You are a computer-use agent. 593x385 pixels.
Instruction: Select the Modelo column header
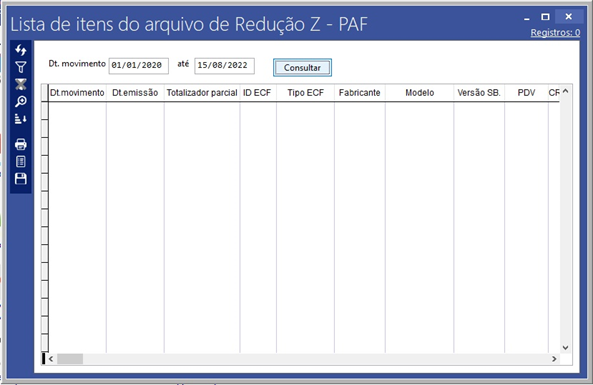[x=419, y=93]
